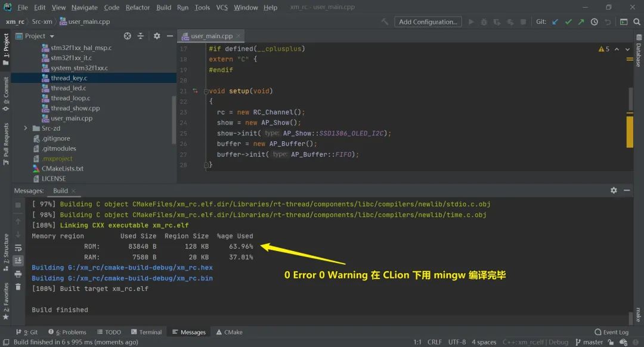Click Run with Coverage toolbar icon
Viewport: 644px width, 347px height.
click(497, 22)
